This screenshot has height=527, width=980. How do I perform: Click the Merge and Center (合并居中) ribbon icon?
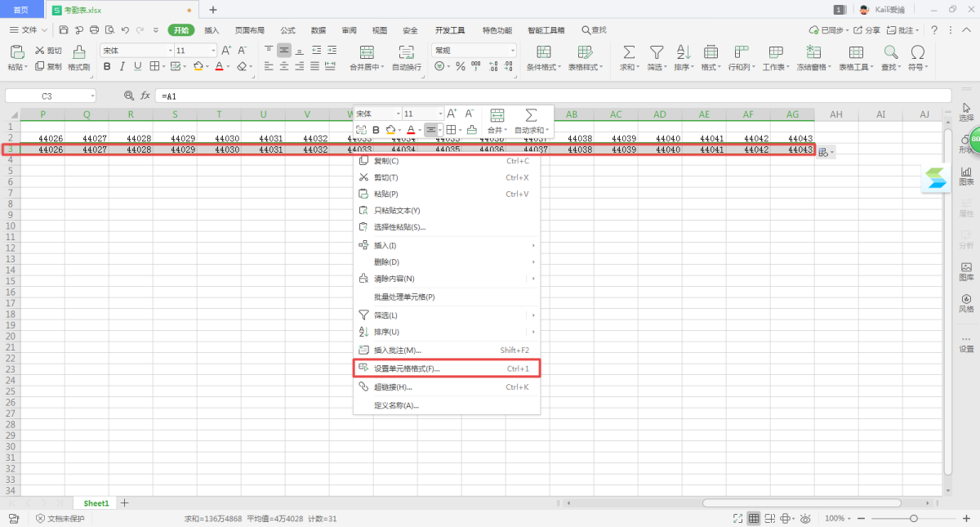(365, 52)
